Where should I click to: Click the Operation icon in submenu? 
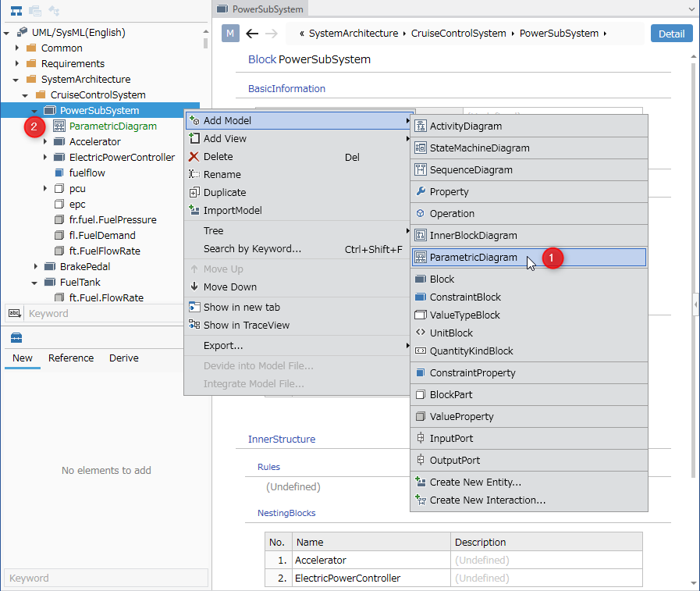[x=420, y=214]
